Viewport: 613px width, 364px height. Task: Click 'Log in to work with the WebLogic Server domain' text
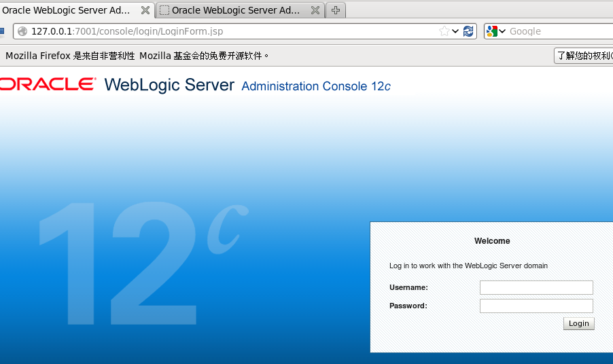pos(468,266)
